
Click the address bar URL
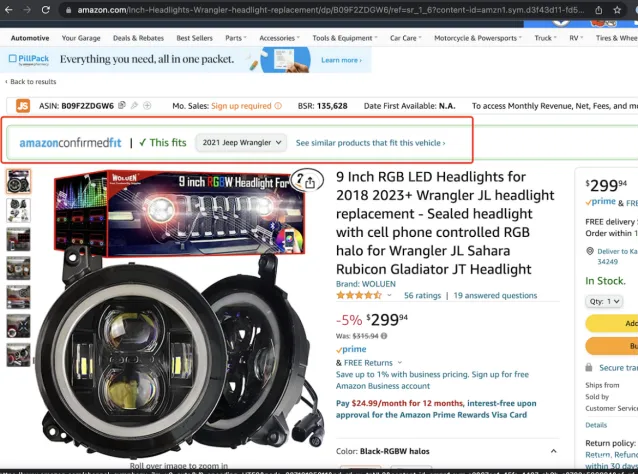[331, 10]
